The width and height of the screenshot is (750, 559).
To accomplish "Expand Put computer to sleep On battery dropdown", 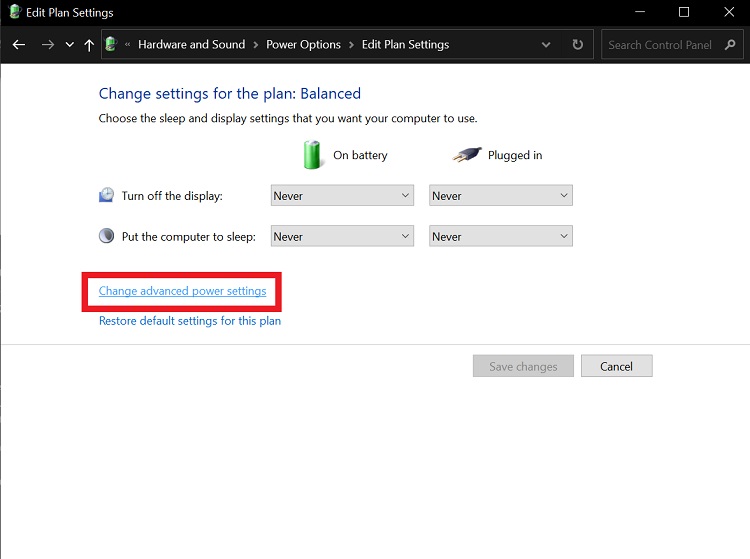I will coord(342,237).
